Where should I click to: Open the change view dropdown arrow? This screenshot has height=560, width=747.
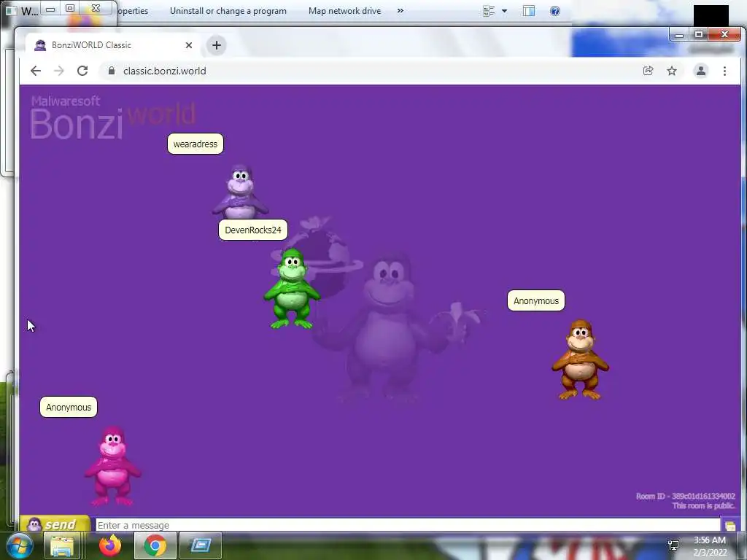pyautogui.click(x=505, y=11)
